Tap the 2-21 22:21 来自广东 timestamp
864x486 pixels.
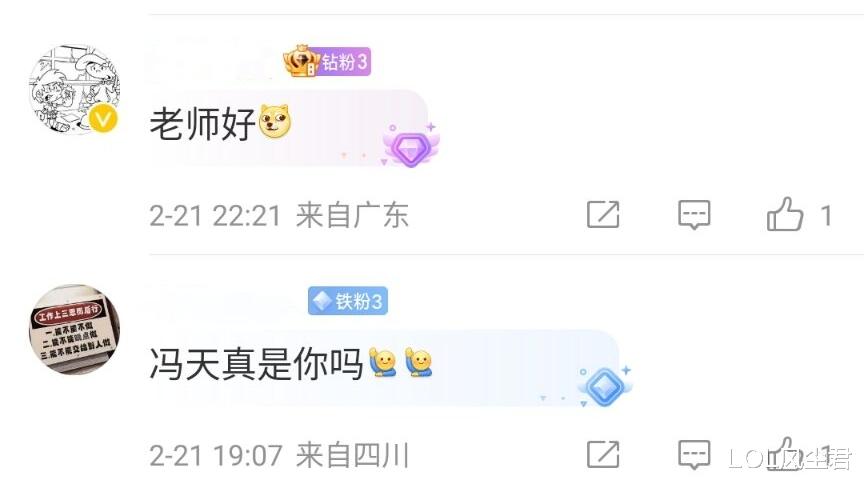[279, 215]
